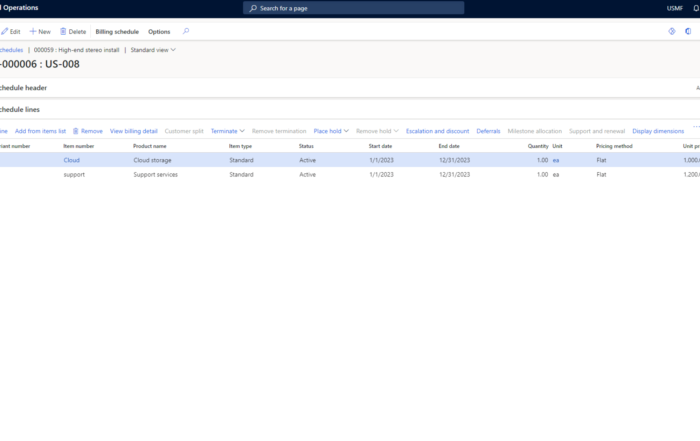700x441 pixels.
Task: Click the ea unit link in Cloud row
Action: [x=556, y=160]
